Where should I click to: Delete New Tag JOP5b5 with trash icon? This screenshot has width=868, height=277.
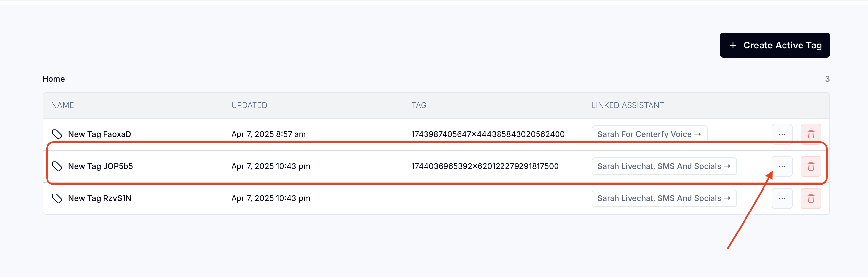coord(810,166)
